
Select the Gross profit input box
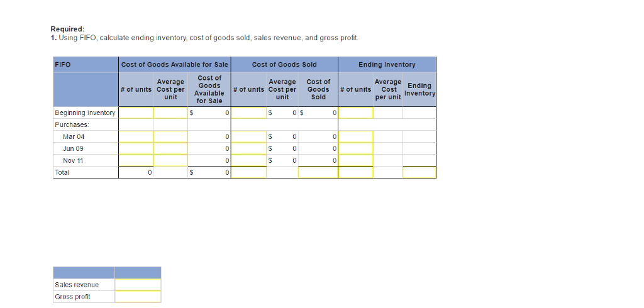point(138,297)
